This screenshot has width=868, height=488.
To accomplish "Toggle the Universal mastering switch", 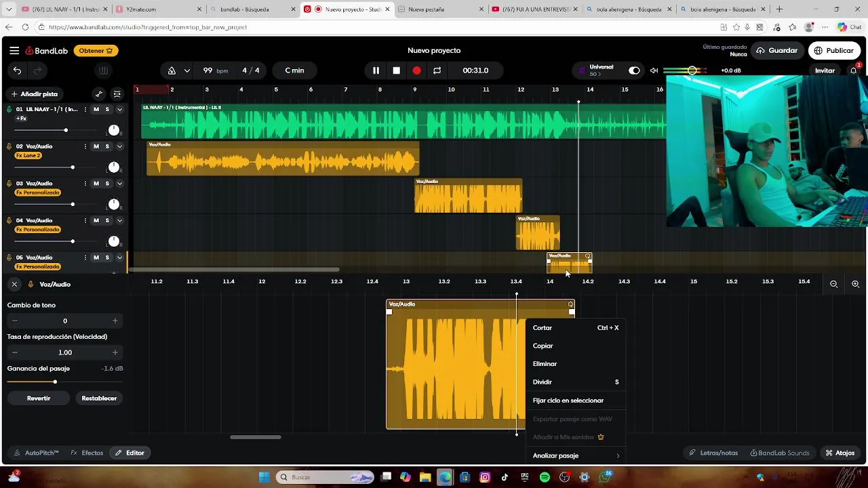I will pyautogui.click(x=634, y=70).
